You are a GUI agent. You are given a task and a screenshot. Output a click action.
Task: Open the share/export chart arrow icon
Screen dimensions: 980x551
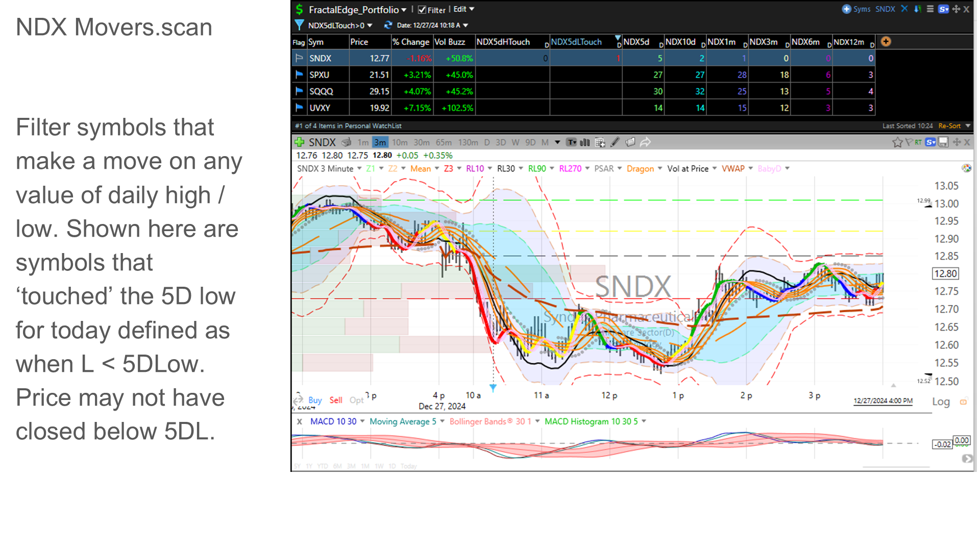pyautogui.click(x=645, y=143)
